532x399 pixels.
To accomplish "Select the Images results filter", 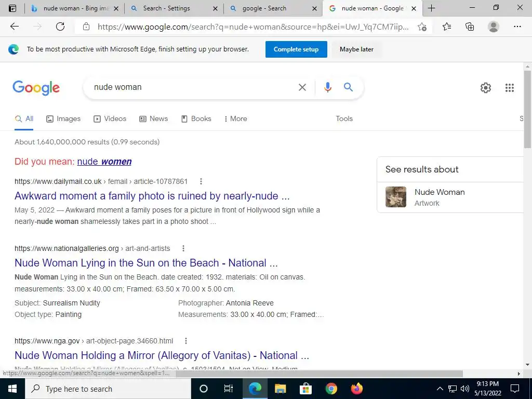I will tap(63, 119).
